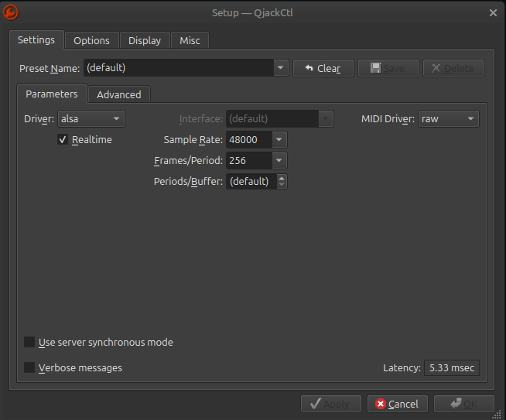
Task: Click the Frames/Period value field 256
Action: pyautogui.click(x=249, y=161)
